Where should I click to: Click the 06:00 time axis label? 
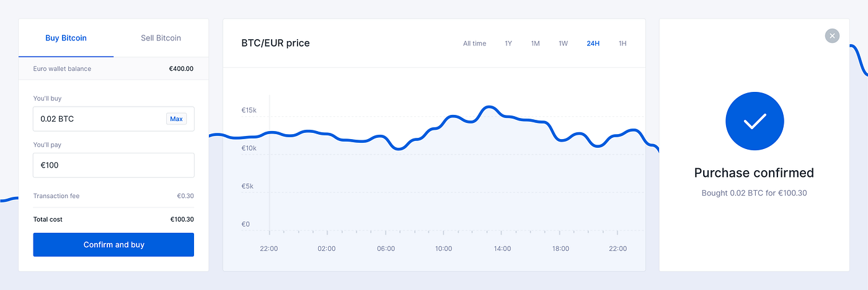click(386, 248)
